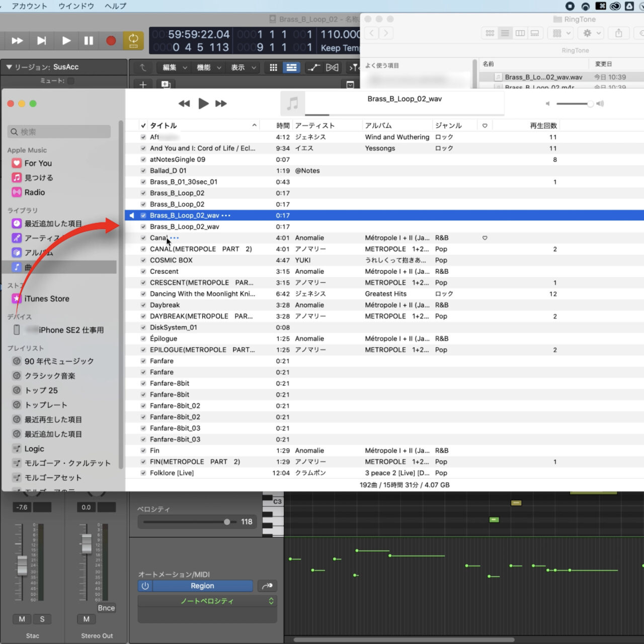Screen dimensions: 644x644
Task: Click the Region button under automation
Action: [x=202, y=586]
